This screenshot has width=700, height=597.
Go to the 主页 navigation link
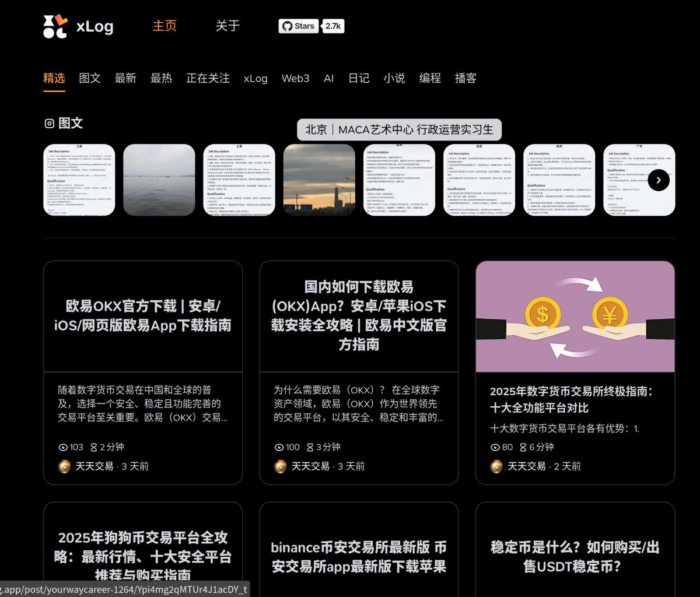pyautogui.click(x=164, y=26)
